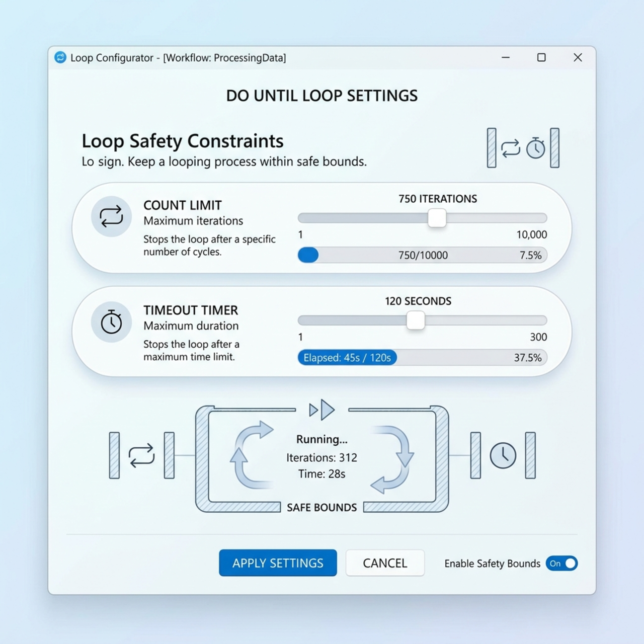
Task: Click the 37.5% timeout percentage
Action: (528, 358)
